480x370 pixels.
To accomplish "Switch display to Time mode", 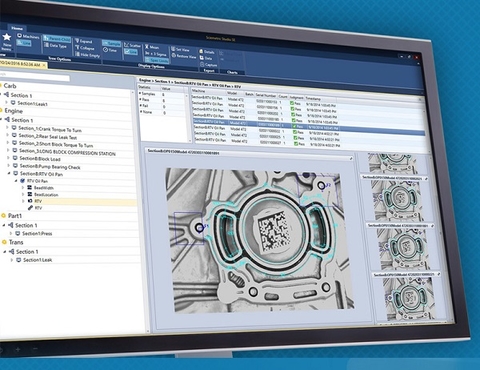I will click(110, 50).
